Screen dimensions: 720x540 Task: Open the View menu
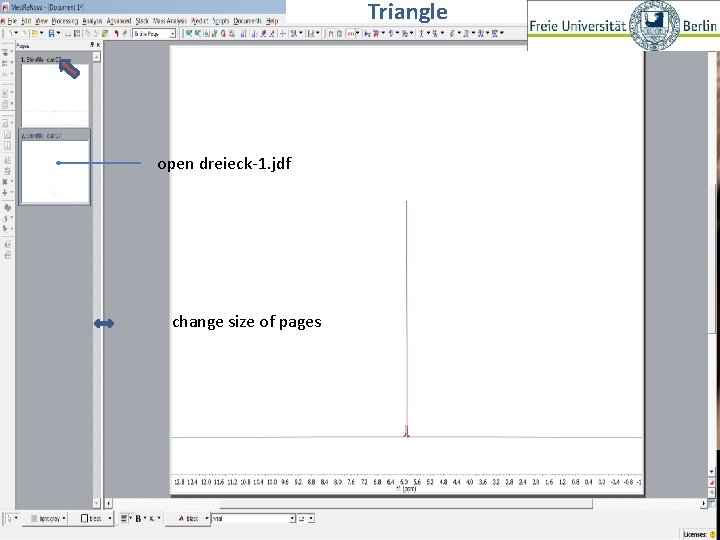click(x=41, y=21)
